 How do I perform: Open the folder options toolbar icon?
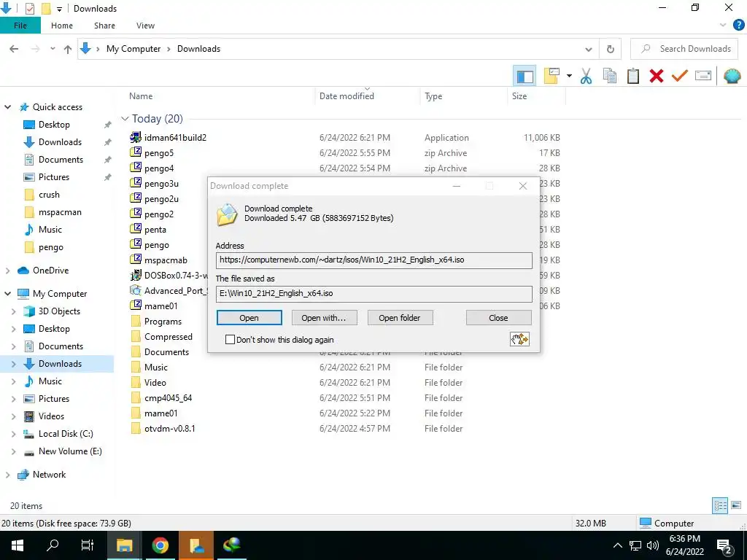coord(551,76)
